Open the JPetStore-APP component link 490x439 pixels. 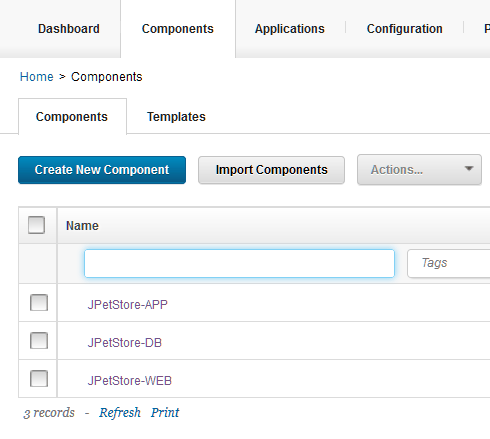click(x=127, y=305)
